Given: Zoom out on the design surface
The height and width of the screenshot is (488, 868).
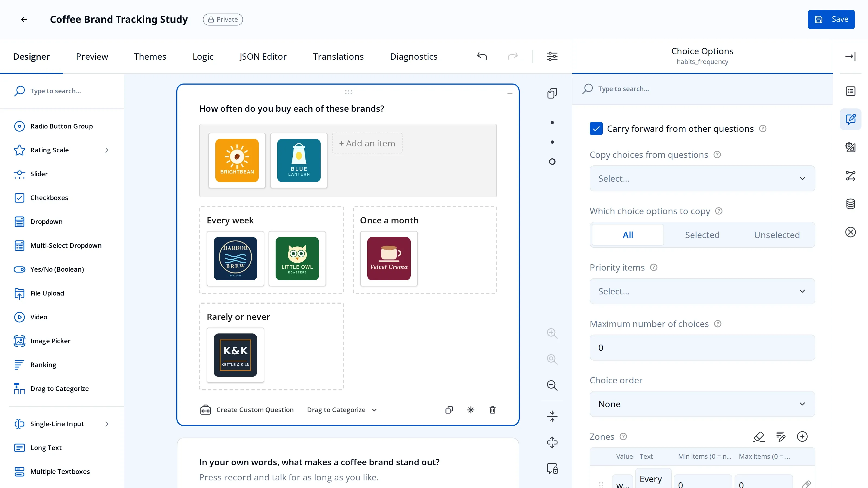Looking at the screenshot, I should pyautogui.click(x=552, y=385).
